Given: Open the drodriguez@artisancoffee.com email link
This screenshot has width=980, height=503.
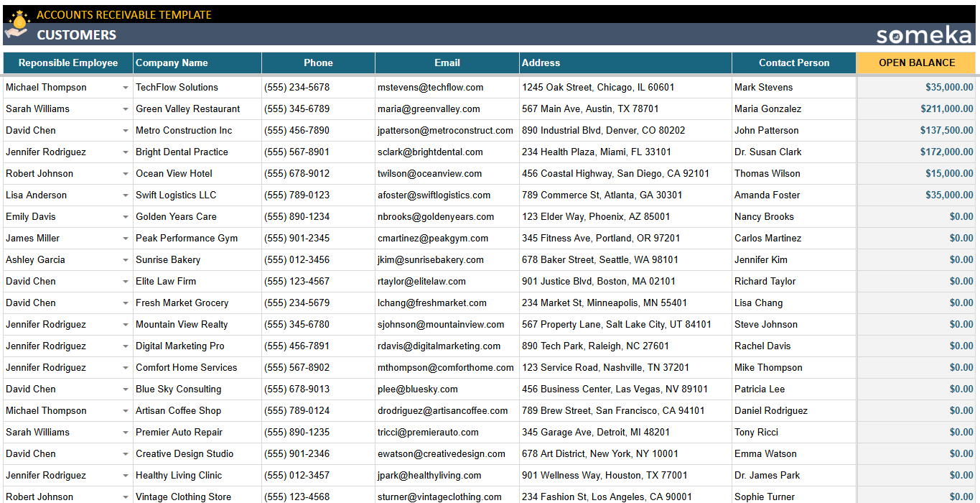Looking at the screenshot, I should click(x=442, y=410).
